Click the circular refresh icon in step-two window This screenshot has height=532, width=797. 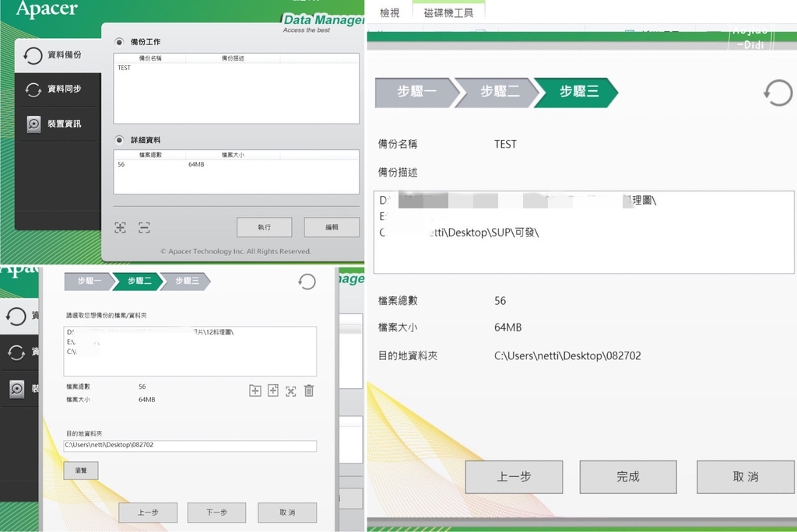(307, 282)
